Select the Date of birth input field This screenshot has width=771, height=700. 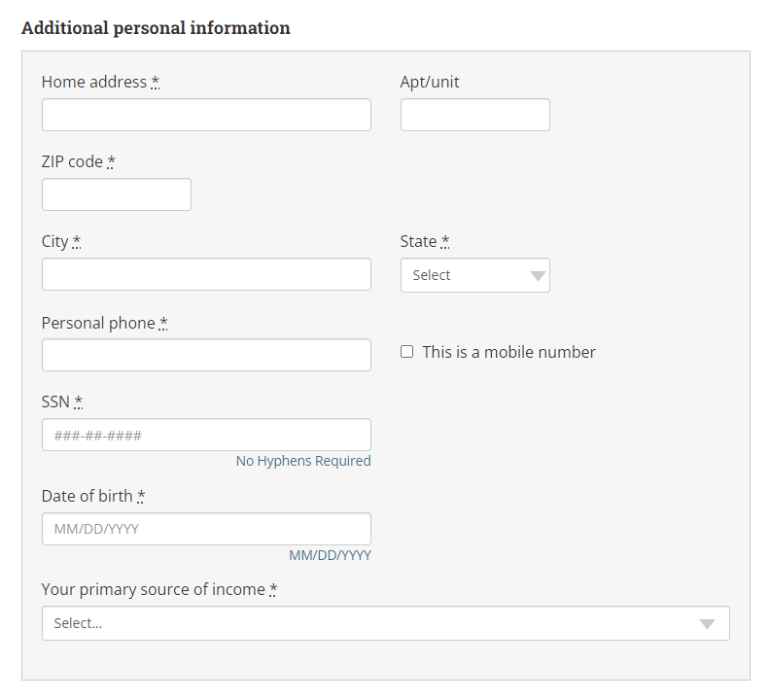click(x=206, y=529)
